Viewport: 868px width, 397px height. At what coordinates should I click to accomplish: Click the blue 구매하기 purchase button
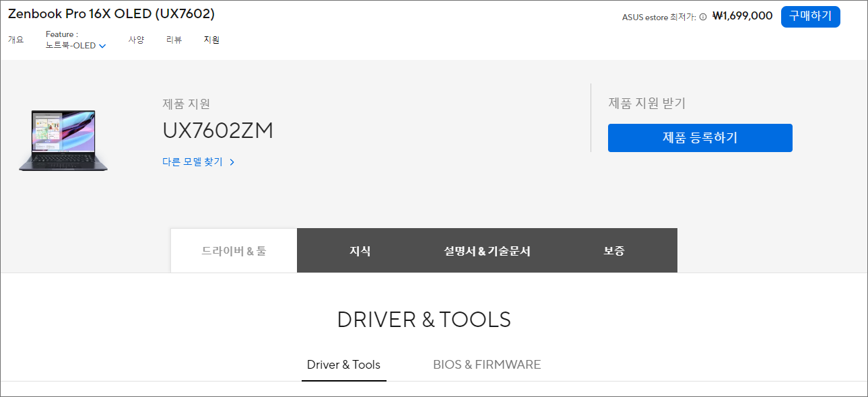(x=810, y=16)
